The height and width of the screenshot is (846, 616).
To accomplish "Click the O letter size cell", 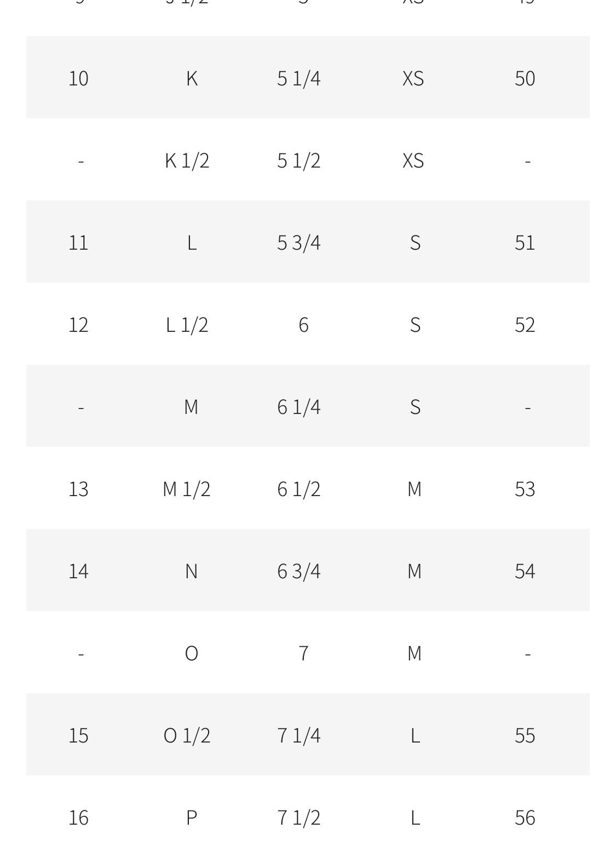I will tap(191, 653).
